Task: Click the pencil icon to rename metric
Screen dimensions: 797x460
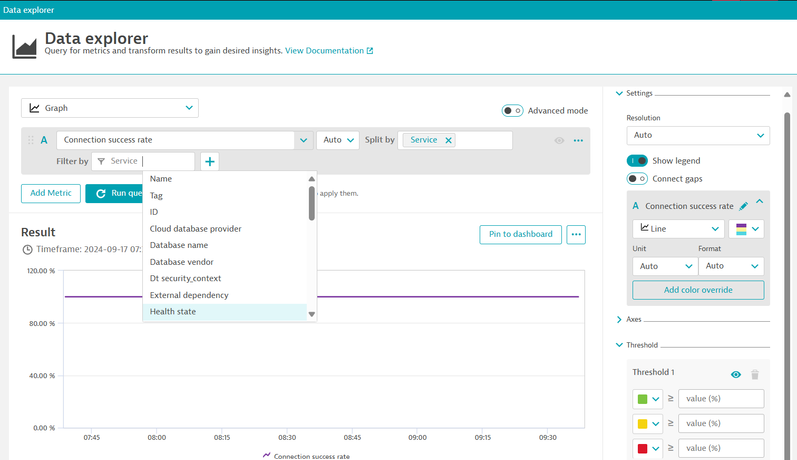Action: pyautogui.click(x=743, y=206)
